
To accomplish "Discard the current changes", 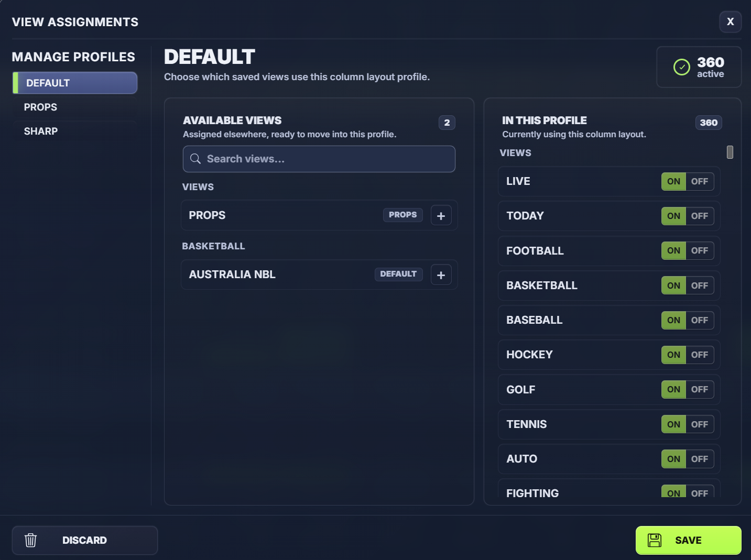I will 84,540.
